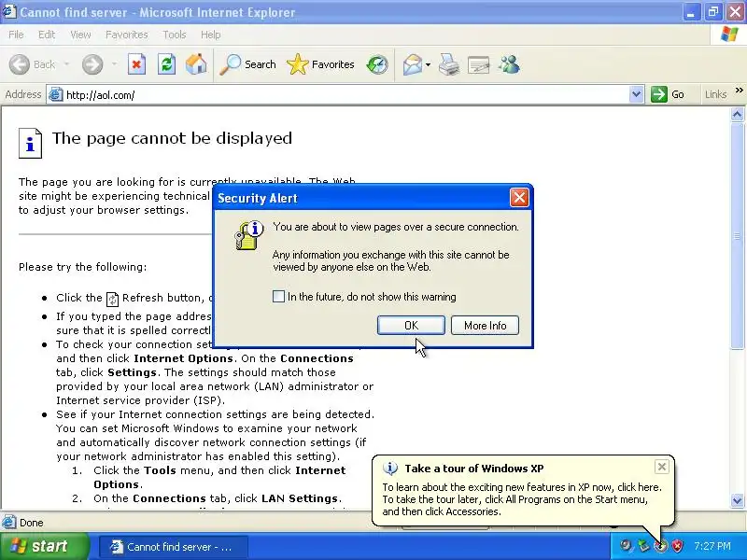Go to the Home page icon
747x560 pixels.
[196, 64]
